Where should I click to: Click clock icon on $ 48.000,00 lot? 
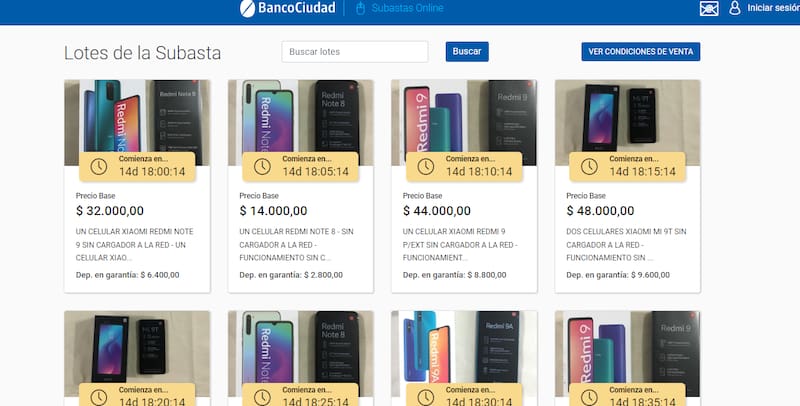coord(589,166)
